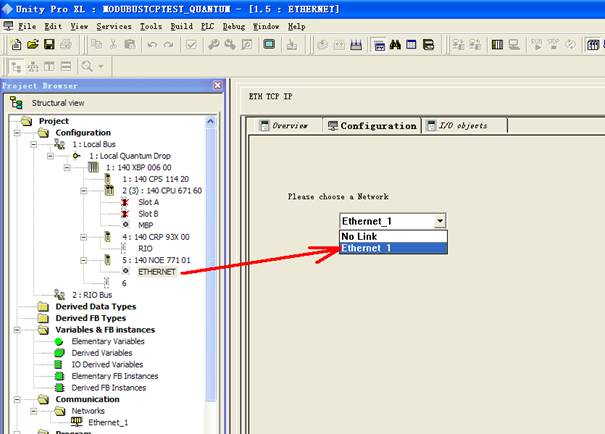The width and height of the screenshot is (605, 434).
Task: Open the Ethernet_1 network dropdown
Action: click(x=440, y=221)
